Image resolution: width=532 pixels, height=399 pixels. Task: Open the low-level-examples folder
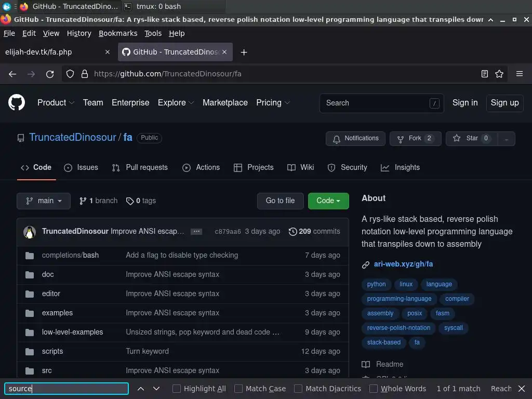point(72,332)
